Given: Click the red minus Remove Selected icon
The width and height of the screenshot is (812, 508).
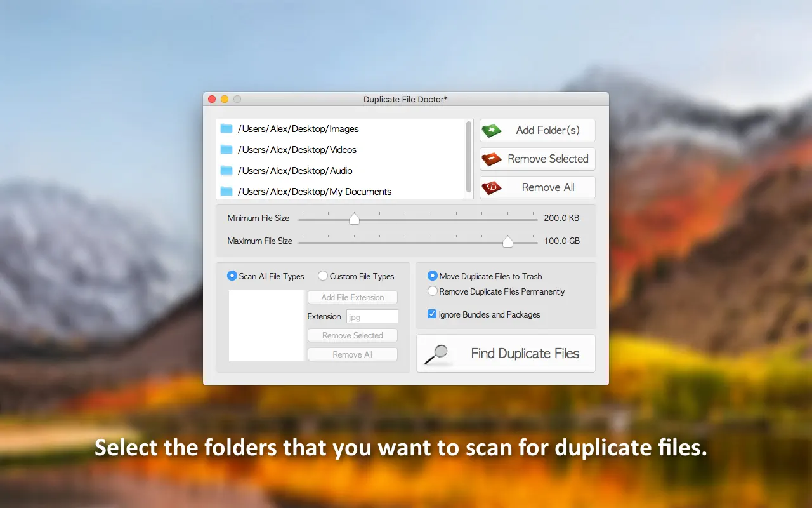Looking at the screenshot, I should [492, 159].
